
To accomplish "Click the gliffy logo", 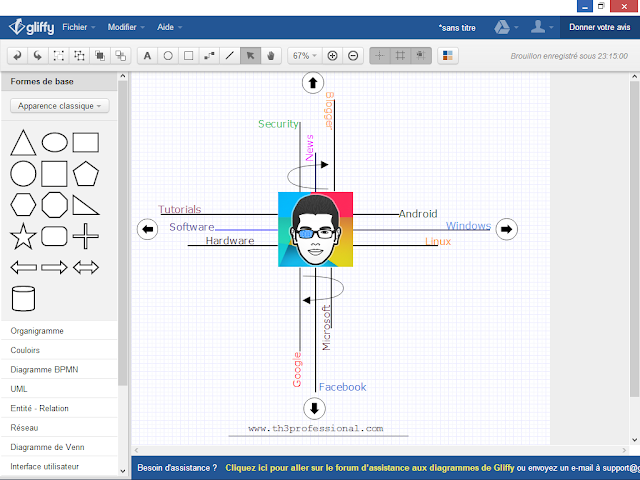I will pos(32,27).
